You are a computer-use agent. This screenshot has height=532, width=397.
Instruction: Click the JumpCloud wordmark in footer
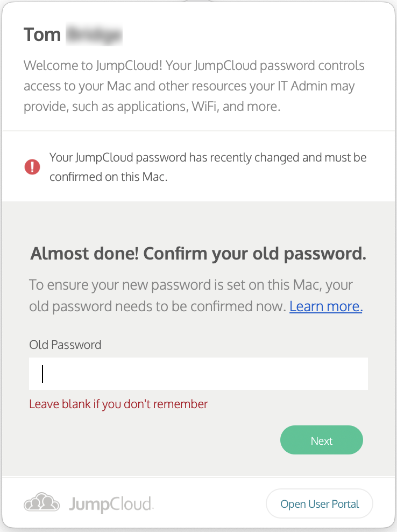[x=111, y=504]
